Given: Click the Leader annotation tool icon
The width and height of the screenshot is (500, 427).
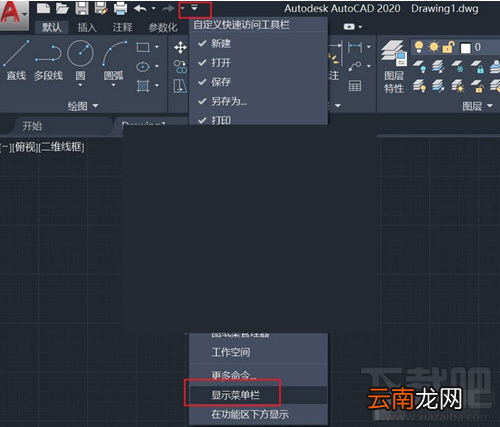Looking at the screenshot, I should coord(355,66).
